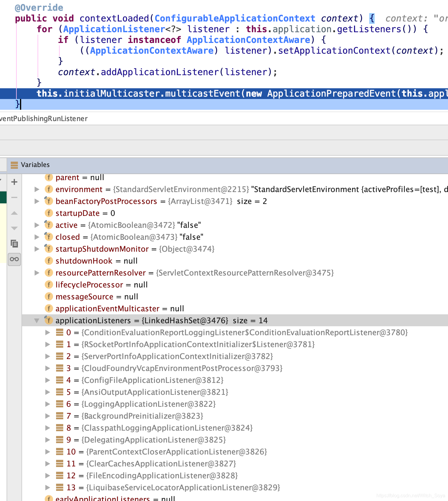Click the highlighted multicastEvent execution line
The image size is (448, 501).
coord(224,94)
